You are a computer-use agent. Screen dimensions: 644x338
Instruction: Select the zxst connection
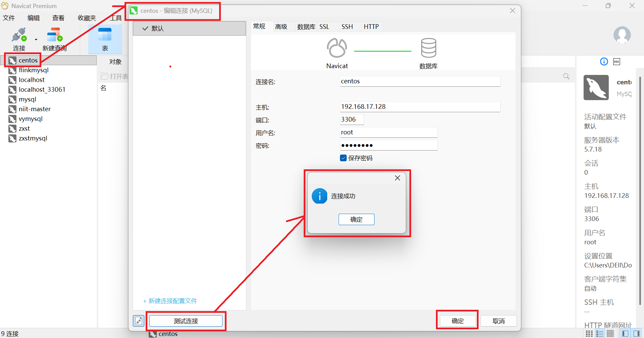[x=24, y=128]
